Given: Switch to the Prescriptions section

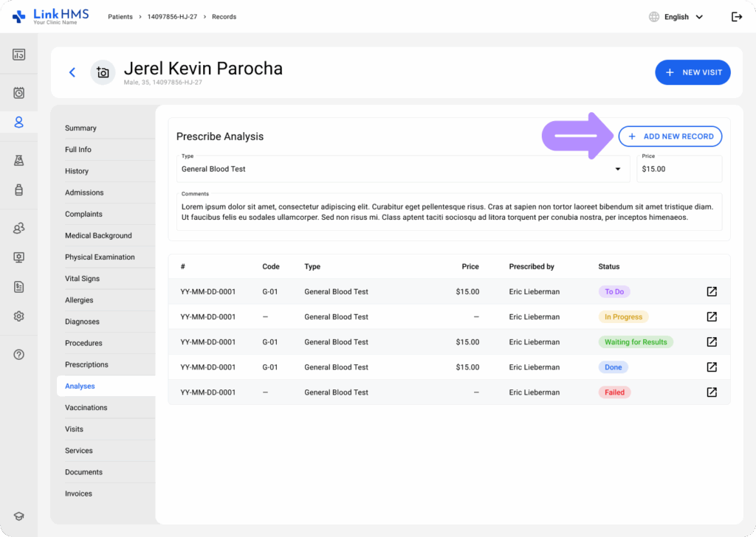Looking at the screenshot, I should (x=87, y=364).
